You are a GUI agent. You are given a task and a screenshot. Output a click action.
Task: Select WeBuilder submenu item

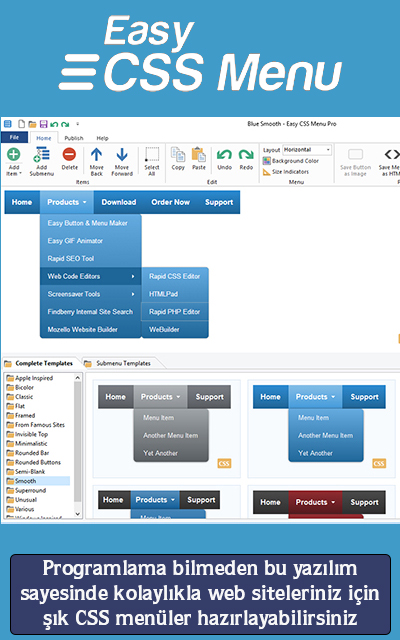175,329
